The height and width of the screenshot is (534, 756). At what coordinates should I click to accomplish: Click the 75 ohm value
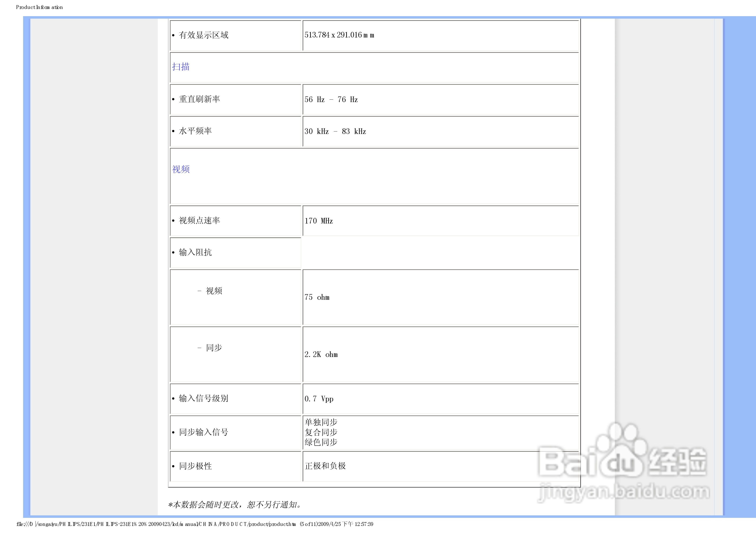317,297
